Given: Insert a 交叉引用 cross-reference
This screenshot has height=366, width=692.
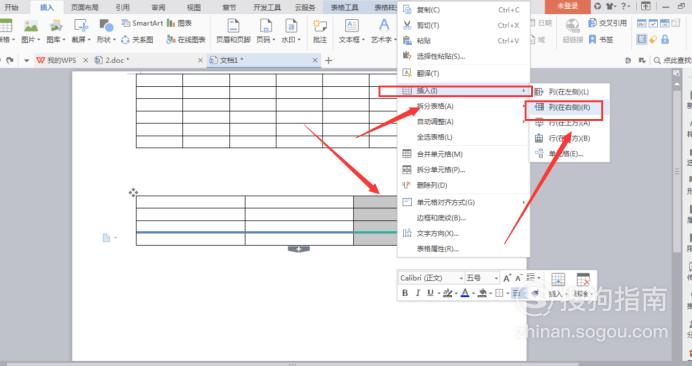Looking at the screenshot, I should (x=608, y=23).
